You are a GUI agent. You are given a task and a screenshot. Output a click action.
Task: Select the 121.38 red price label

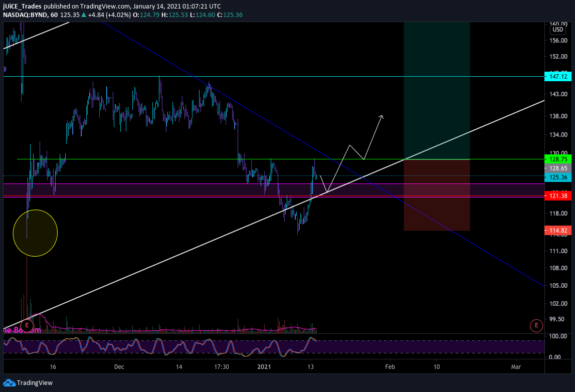tap(558, 196)
